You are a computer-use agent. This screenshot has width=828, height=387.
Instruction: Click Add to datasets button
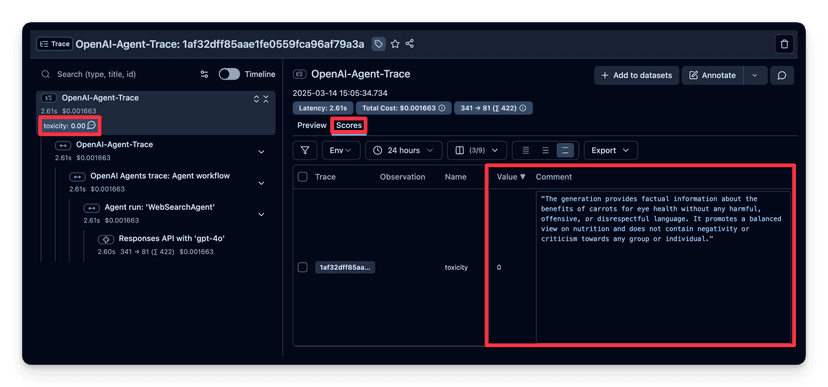pos(637,75)
